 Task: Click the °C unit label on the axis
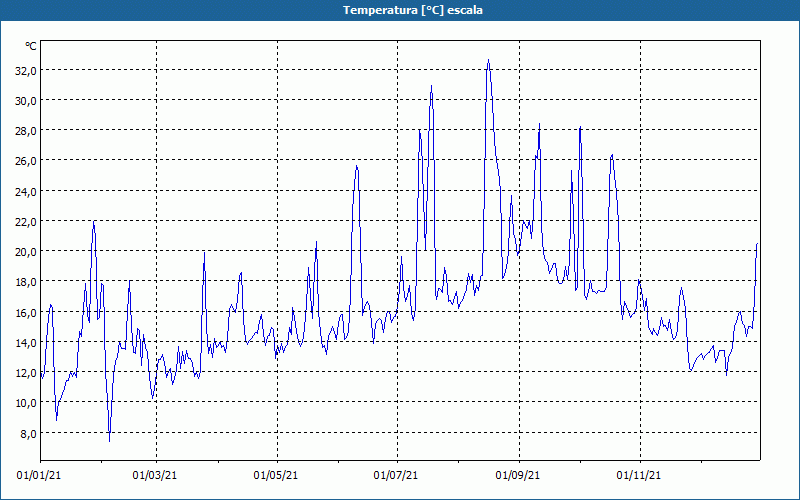pyautogui.click(x=31, y=46)
